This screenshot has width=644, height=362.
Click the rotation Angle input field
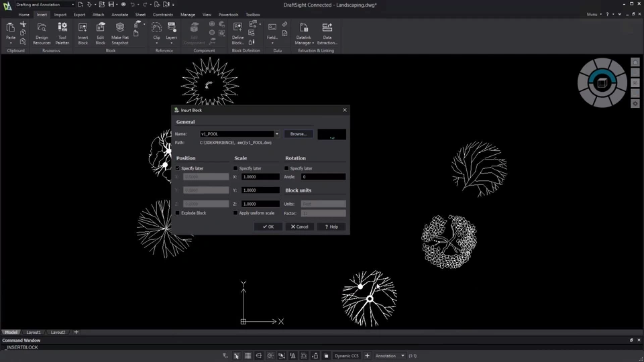pyautogui.click(x=323, y=177)
